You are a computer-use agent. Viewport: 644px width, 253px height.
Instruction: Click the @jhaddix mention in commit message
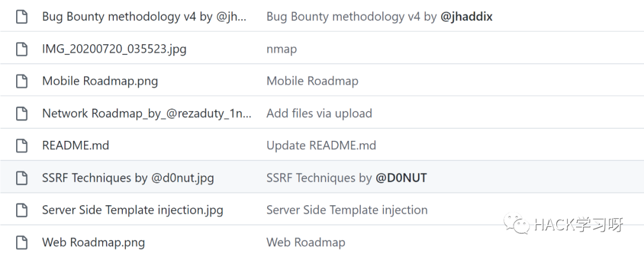pyautogui.click(x=466, y=17)
